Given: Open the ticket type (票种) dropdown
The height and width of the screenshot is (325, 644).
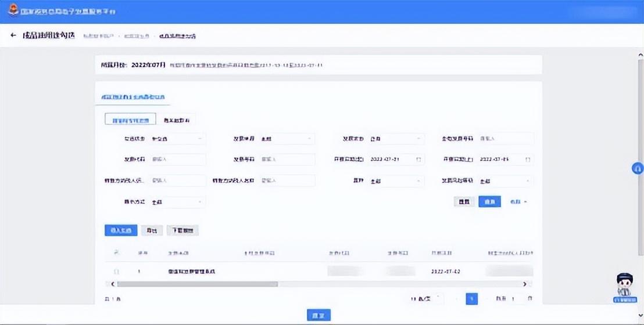Looking at the screenshot, I should [396, 180].
